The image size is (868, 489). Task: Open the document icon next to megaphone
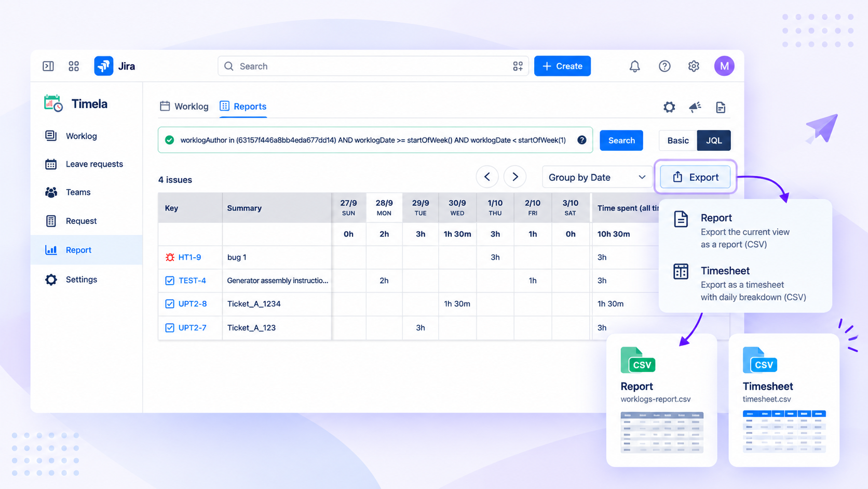pos(721,107)
